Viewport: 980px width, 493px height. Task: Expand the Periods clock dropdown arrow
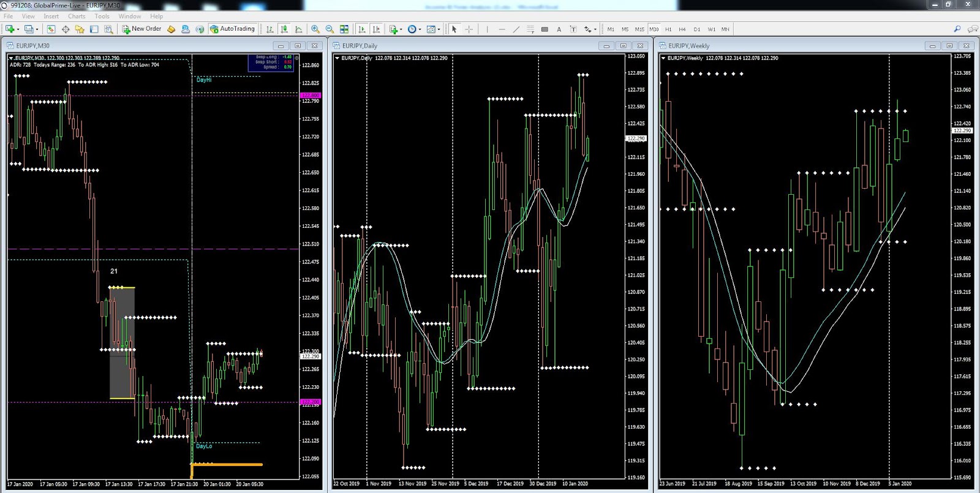click(420, 29)
